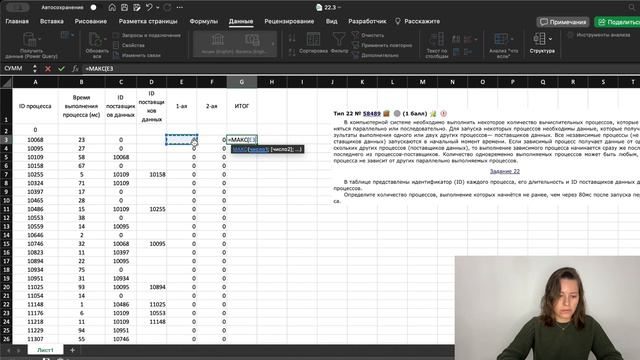Open the Вид ribbon tab
This screenshot has height=360, width=640.
tap(331, 21)
